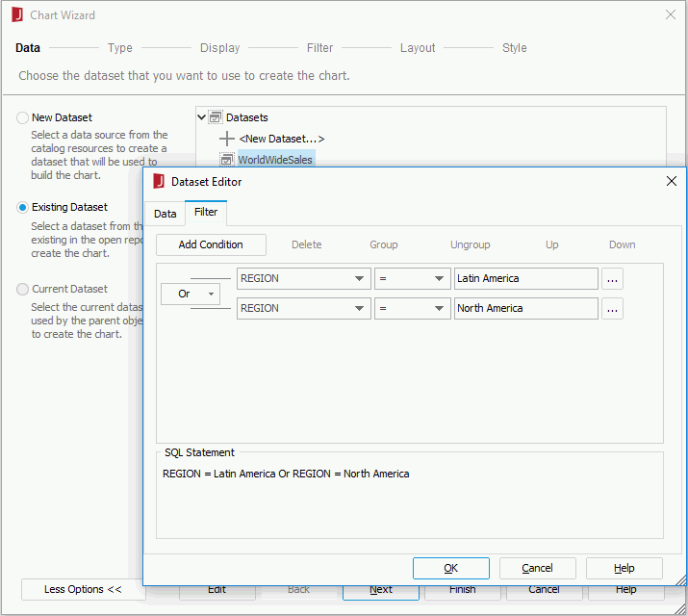
Task: Click the plus icon beside New Dataset
Action: click(x=227, y=139)
